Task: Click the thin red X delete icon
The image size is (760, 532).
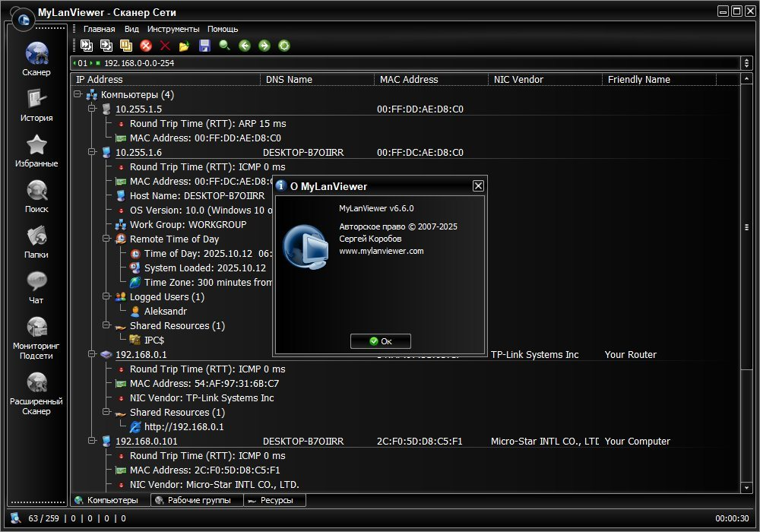Action: (x=165, y=46)
